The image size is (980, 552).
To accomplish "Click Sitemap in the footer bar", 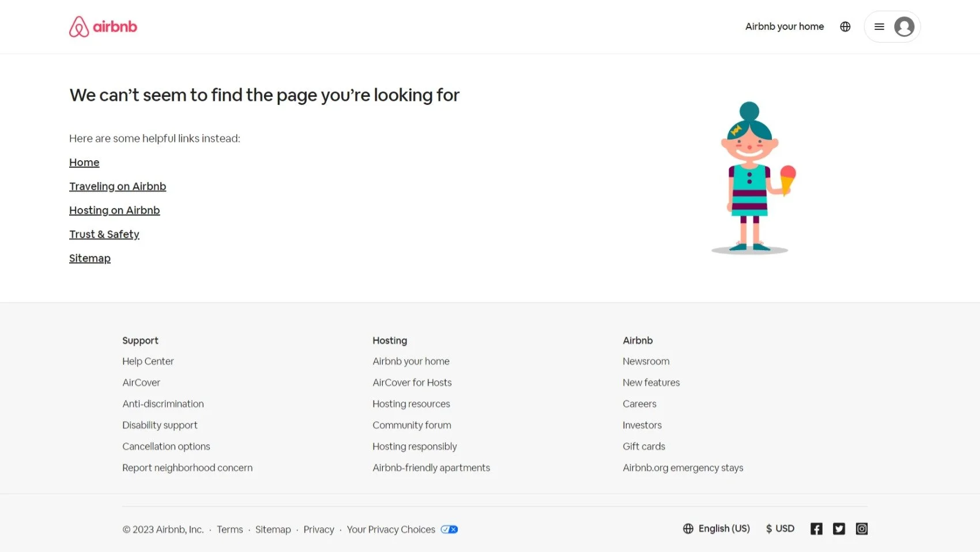I will (273, 530).
